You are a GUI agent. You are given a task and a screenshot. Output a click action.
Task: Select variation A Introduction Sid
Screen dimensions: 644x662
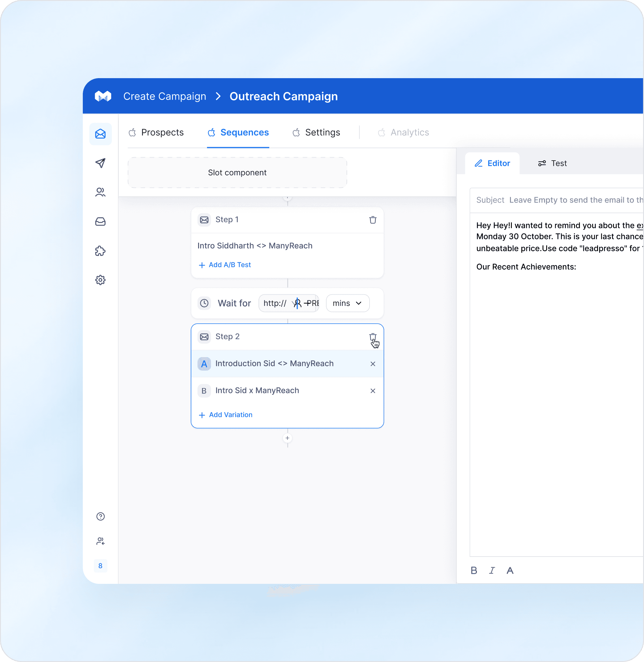[274, 363]
